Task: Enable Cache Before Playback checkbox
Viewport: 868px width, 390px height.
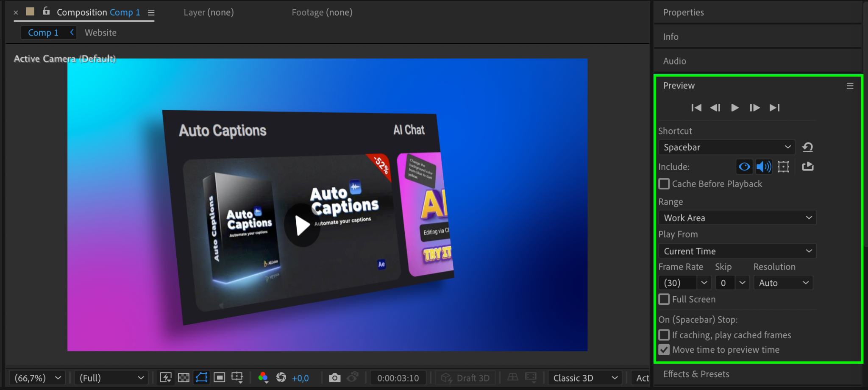Action: 664,184
